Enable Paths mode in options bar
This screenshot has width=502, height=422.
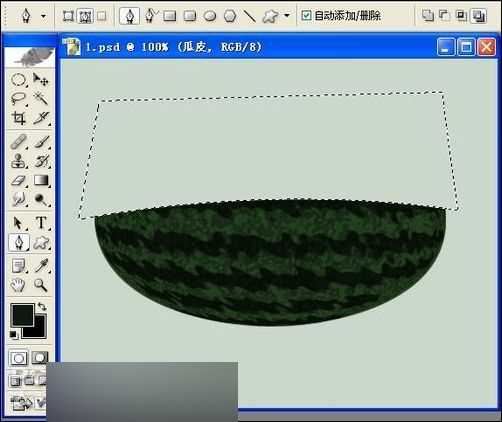pyautogui.click(x=85, y=16)
